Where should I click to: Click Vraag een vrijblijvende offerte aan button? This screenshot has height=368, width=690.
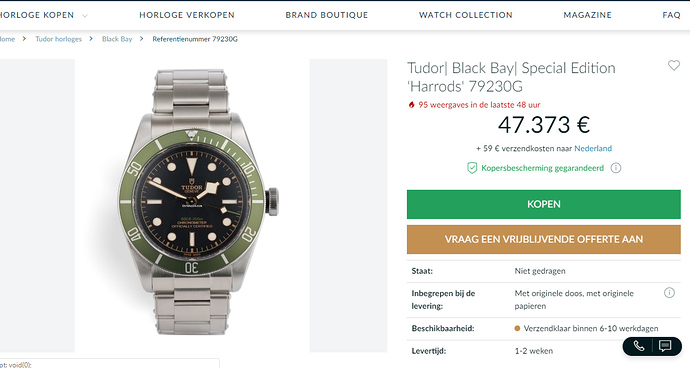(543, 239)
